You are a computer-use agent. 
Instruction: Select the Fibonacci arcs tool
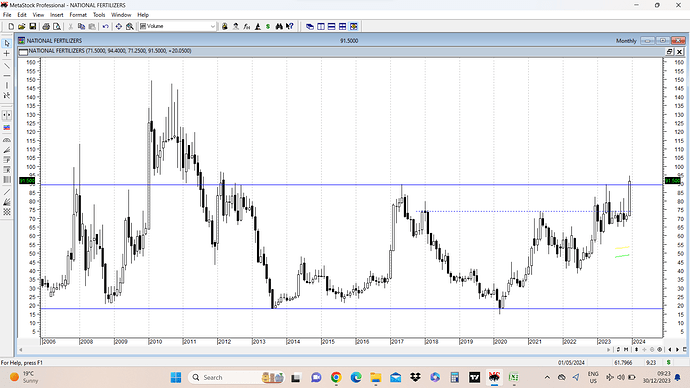tap(7, 140)
